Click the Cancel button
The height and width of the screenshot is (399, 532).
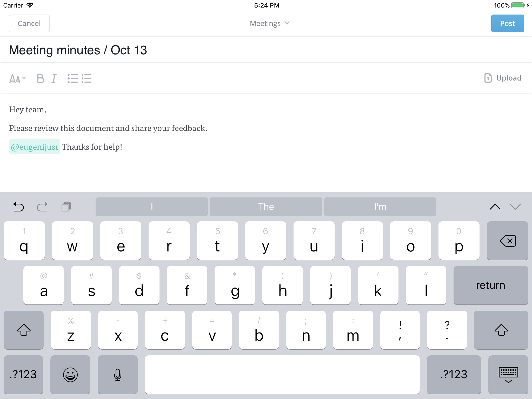[29, 23]
